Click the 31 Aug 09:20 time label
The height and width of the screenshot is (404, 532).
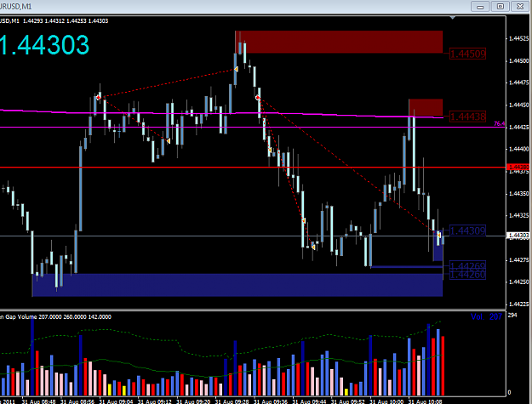click(193, 401)
